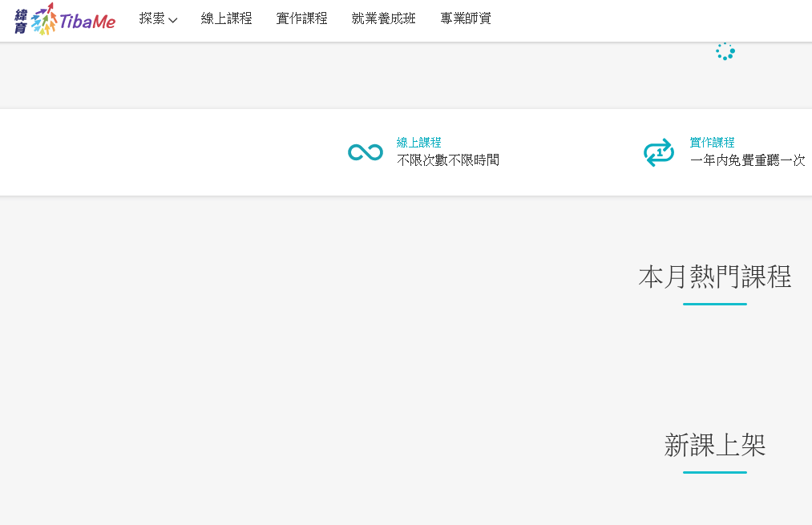Click the 新課上架 section heading

[714, 445]
